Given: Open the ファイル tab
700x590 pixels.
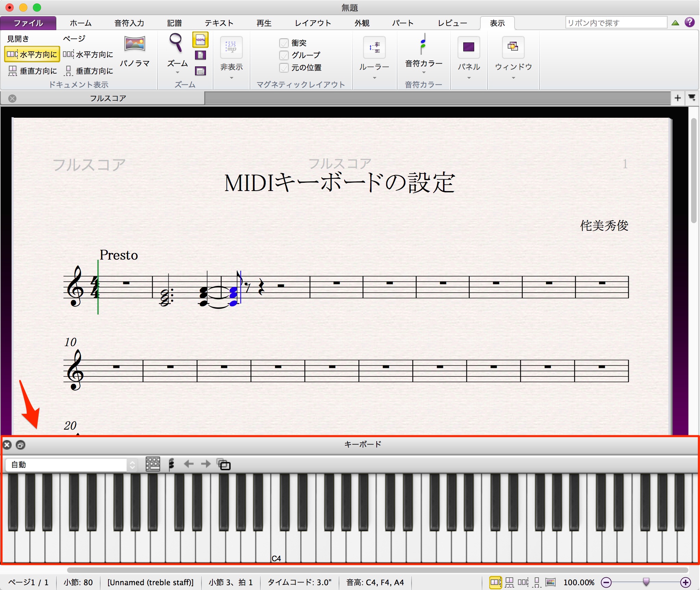Looking at the screenshot, I should coord(28,23).
